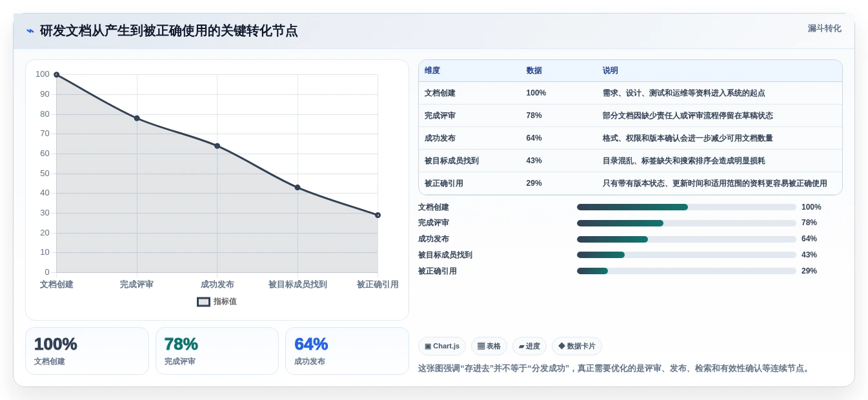Click description starting 部分文档因缺少责任人
868x400 pixels.
688,115
